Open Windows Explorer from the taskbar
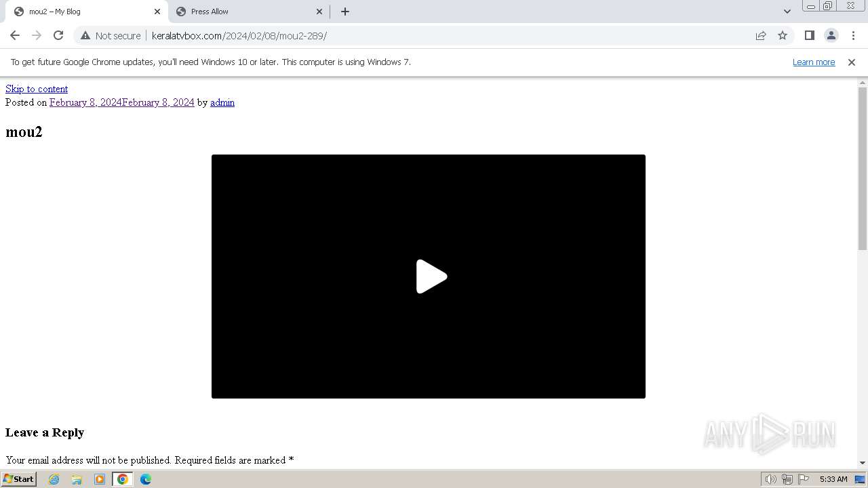Viewport: 868px width, 488px height. click(x=77, y=479)
